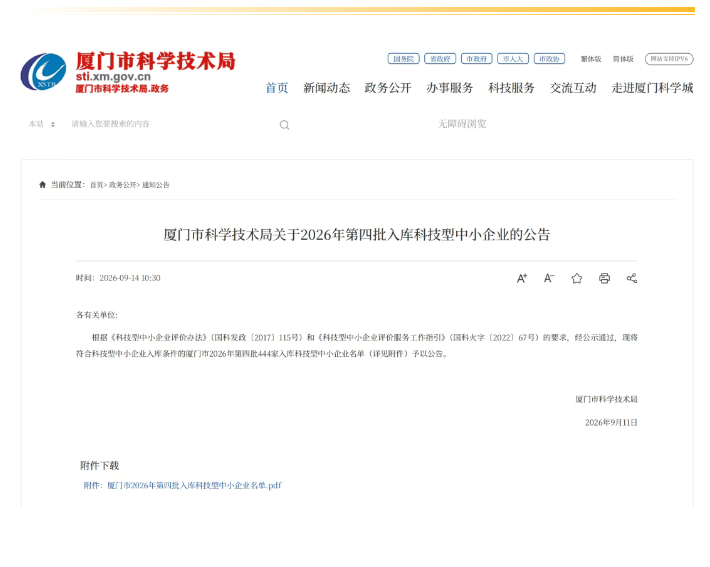Go to 首页 in breadcrumb
Screen dimensions: 710x567
click(97, 185)
